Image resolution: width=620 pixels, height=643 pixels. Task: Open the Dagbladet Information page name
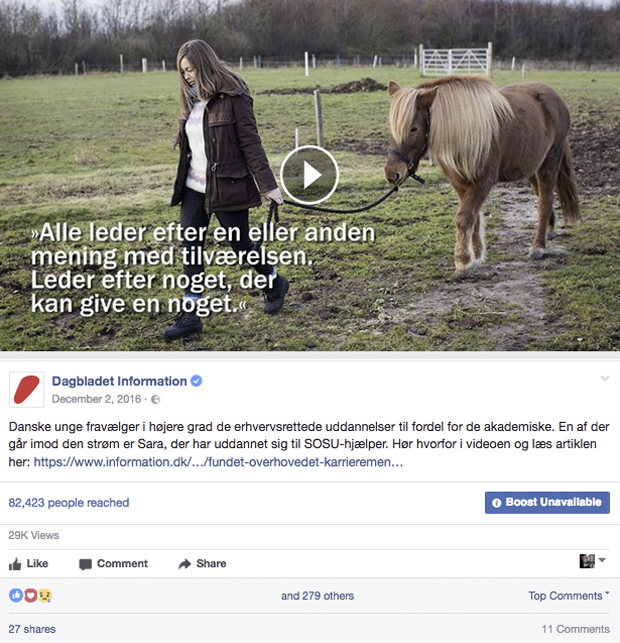(119, 381)
